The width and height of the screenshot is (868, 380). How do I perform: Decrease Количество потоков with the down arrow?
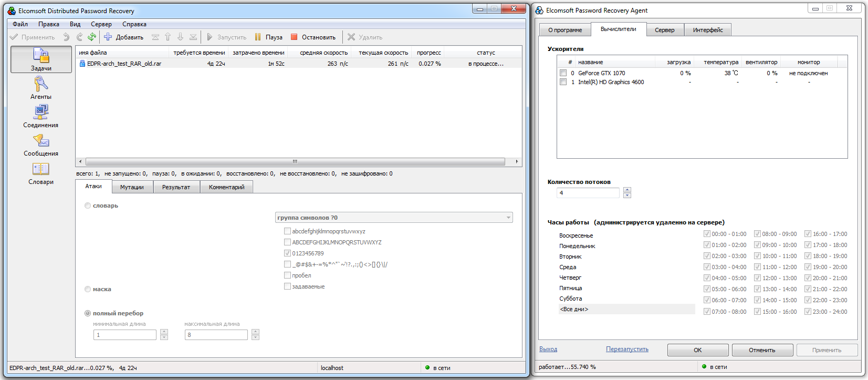pyautogui.click(x=627, y=196)
